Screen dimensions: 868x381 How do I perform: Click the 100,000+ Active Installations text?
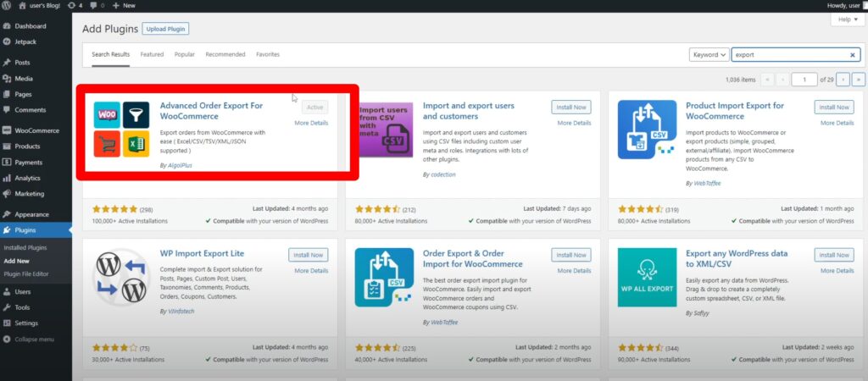(x=130, y=221)
